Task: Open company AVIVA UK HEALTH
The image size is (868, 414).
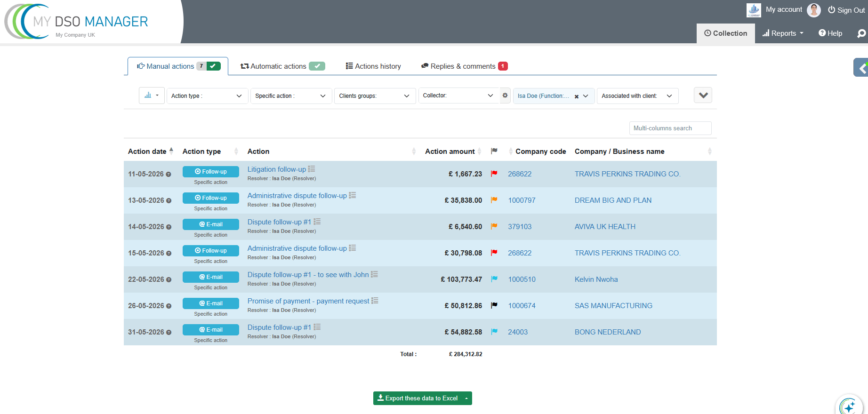Action: pyautogui.click(x=605, y=227)
